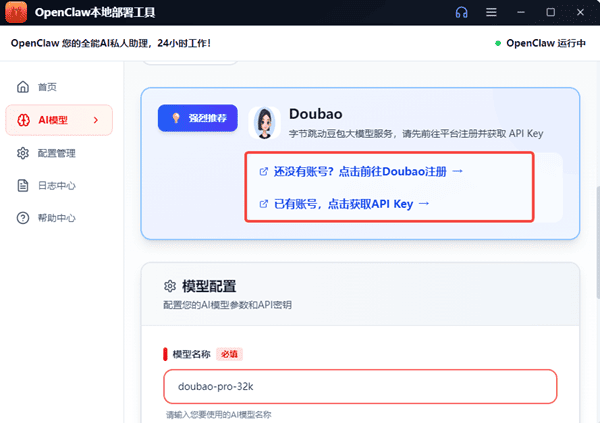The image size is (600, 423).
Task: Minimize the OpenClaw window
Action: click(x=520, y=13)
